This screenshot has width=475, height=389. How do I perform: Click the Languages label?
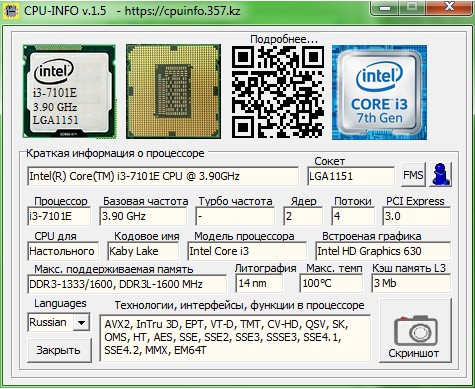tap(60, 303)
